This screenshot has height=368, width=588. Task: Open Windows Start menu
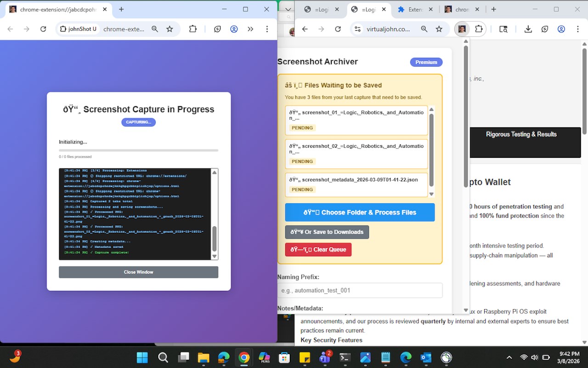click(x=142, y=357)
